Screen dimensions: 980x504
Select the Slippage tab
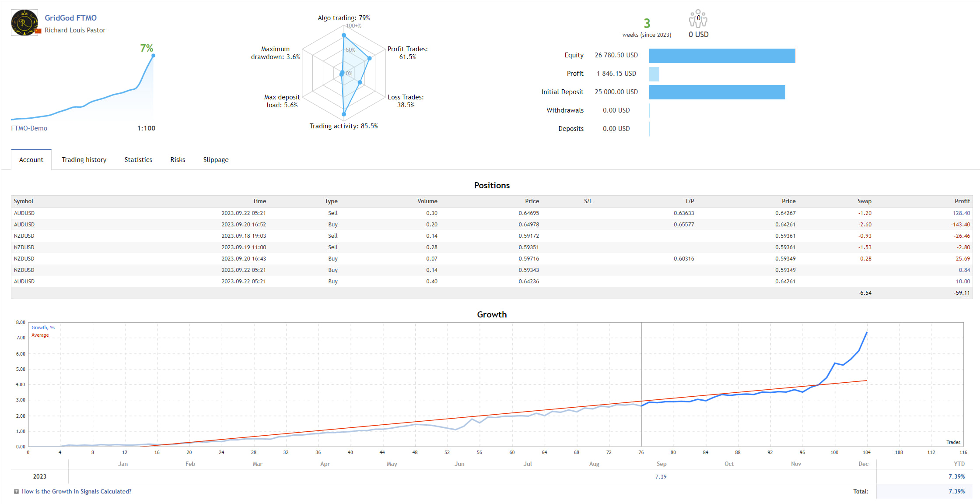[216, 160]
